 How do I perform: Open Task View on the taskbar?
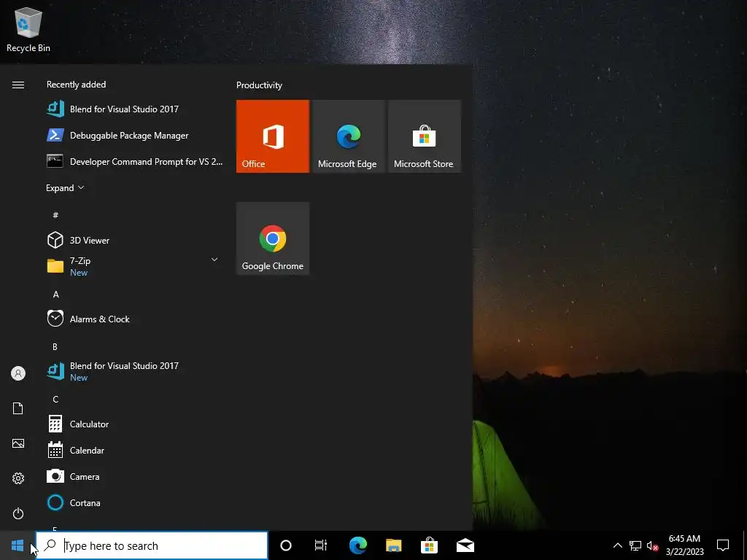pos(321,545)
